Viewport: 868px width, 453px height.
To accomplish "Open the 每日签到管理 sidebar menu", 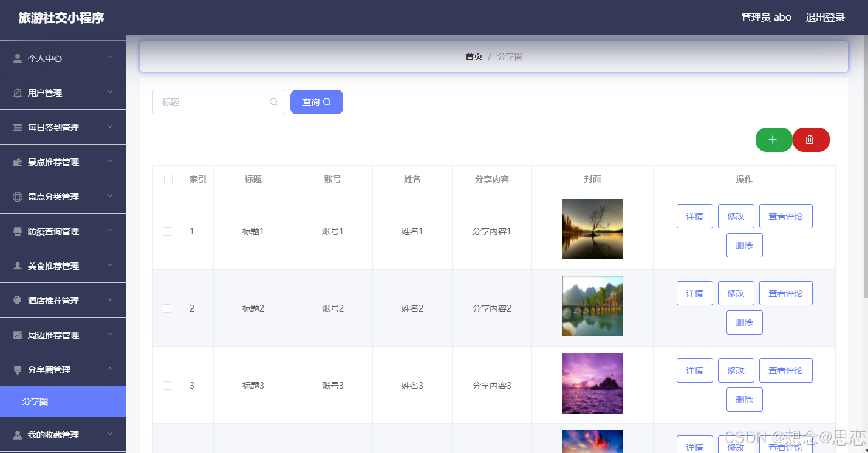I will click(63, 128).
